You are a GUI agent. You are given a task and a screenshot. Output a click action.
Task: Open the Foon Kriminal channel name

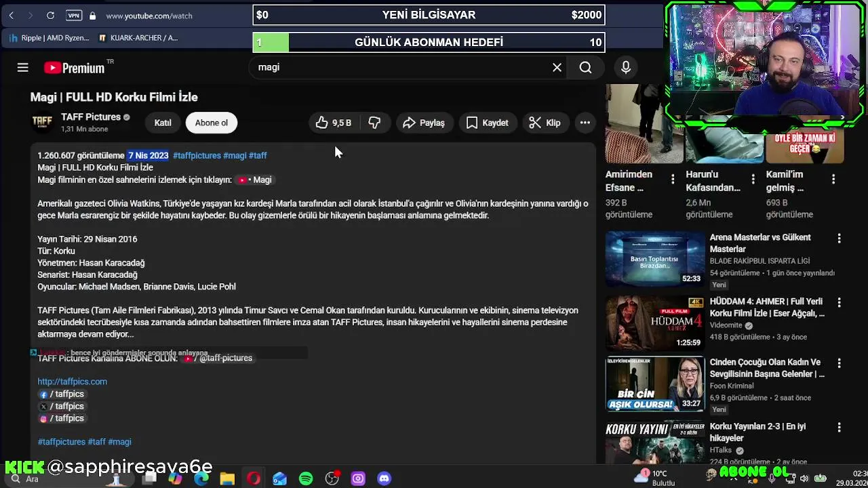point(732,386)
